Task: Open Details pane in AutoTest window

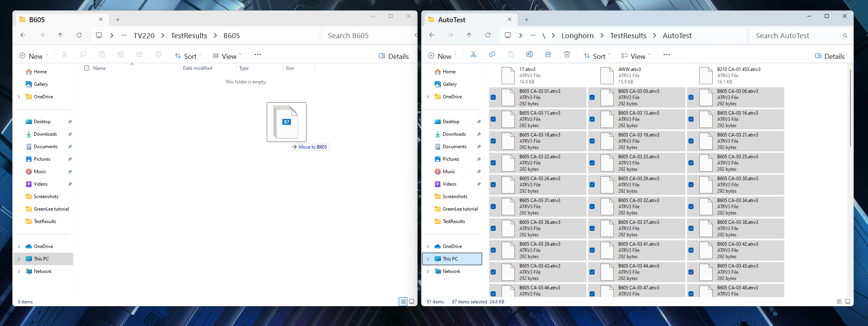Action: pyautogui.click(x=830, y=56)
